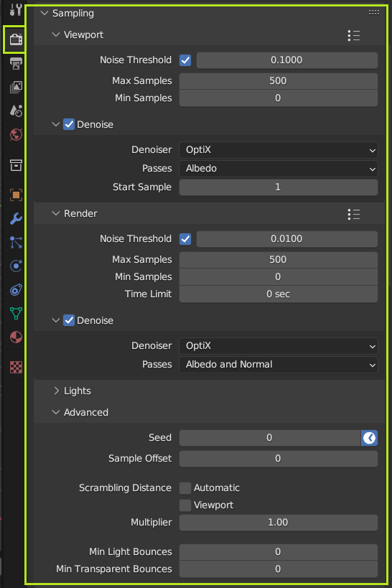
Task: Enable Viewport scrambling distance
Action: click(x=185, y=505)
